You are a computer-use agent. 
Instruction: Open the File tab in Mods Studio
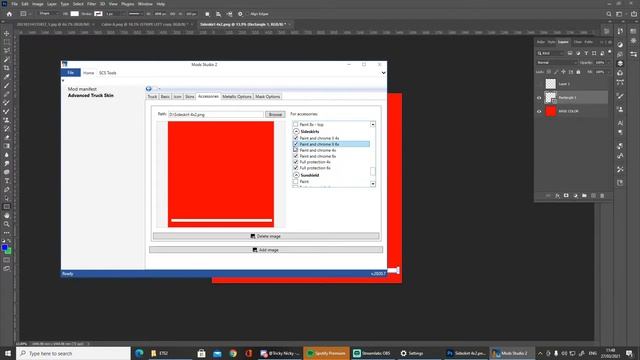pyautogui.click(x=71, y=73)
